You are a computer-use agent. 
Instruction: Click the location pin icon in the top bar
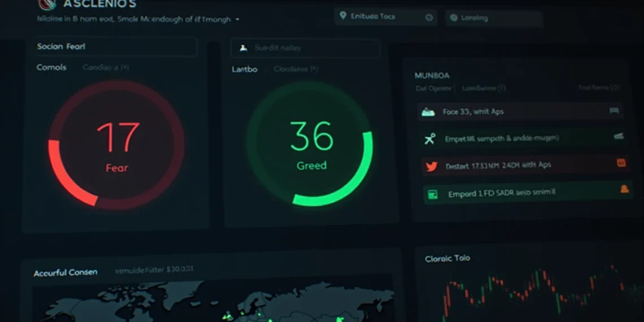342,16
